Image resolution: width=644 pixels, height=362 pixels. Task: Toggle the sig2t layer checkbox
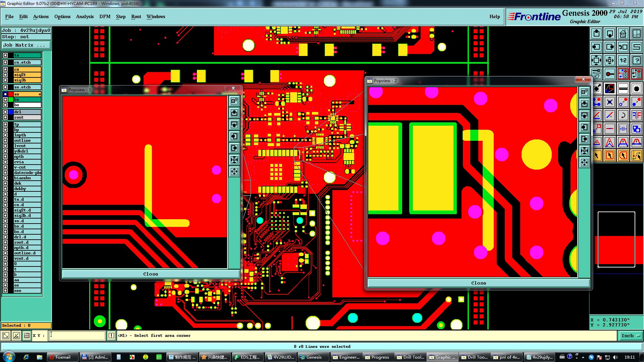pyautogui.click(x=5, y=75)
